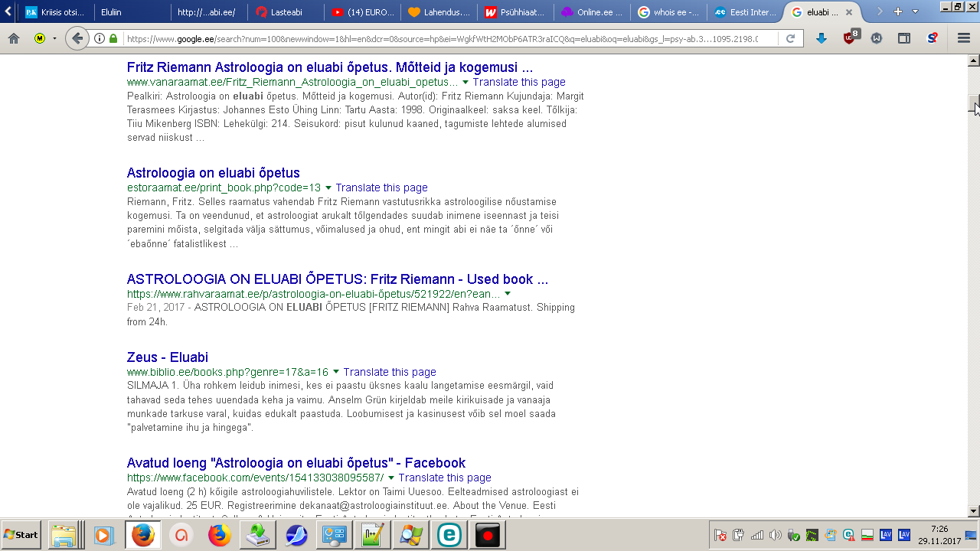
Task: Click the site information (i) icon
Action: (100, 38)
